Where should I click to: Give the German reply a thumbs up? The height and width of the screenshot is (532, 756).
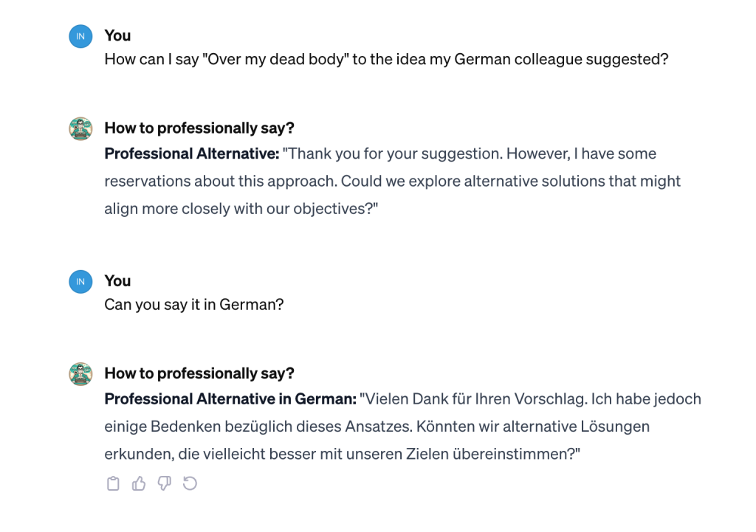coord(139,483)
